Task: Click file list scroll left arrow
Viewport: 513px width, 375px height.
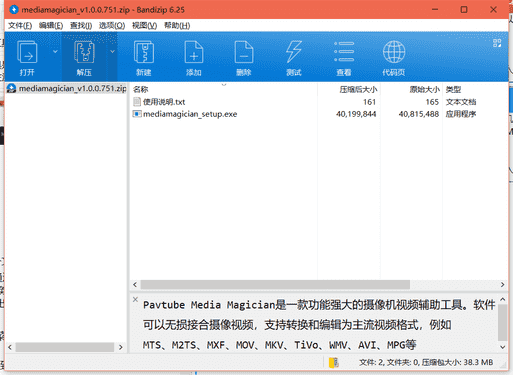Action: pos(135,285)
